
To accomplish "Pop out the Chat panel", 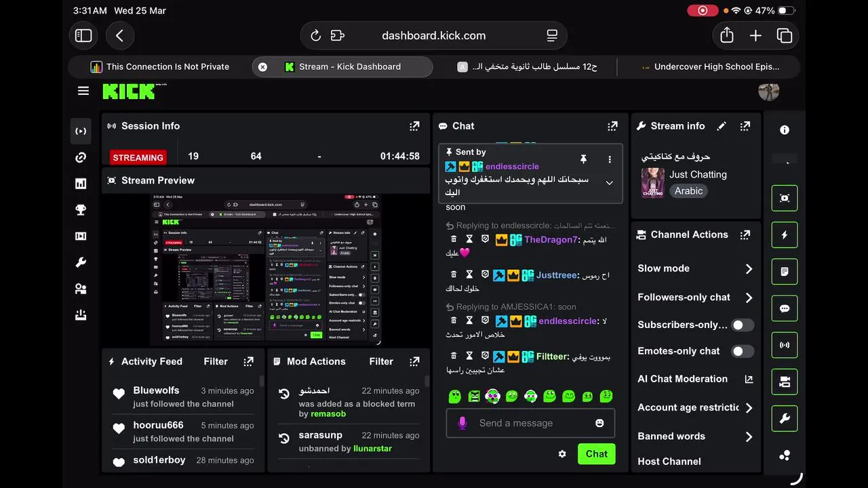I will pos(612,126).
